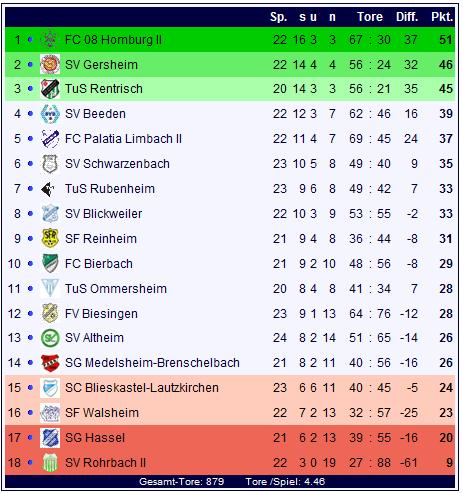Screen dimensions: 463x493
Task: Select the TuS Rentrisch team crest
Action: coord(50,89)
